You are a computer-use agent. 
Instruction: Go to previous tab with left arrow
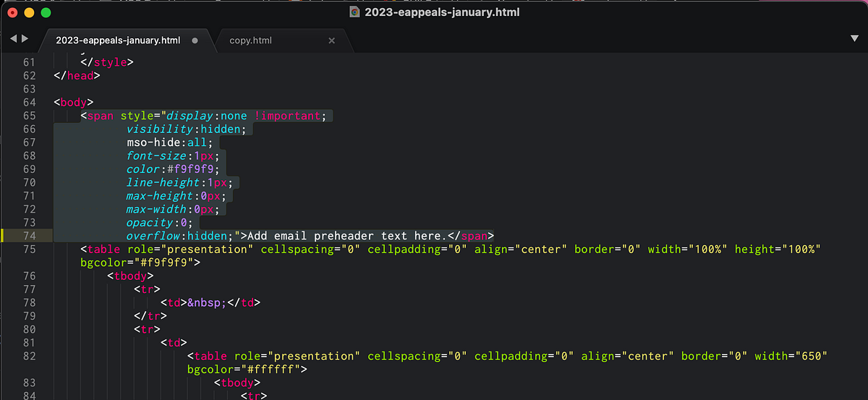coord(13,38)
